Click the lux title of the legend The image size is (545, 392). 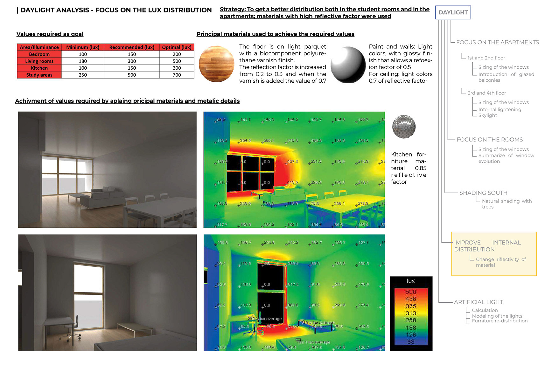(x=411, y=281)
